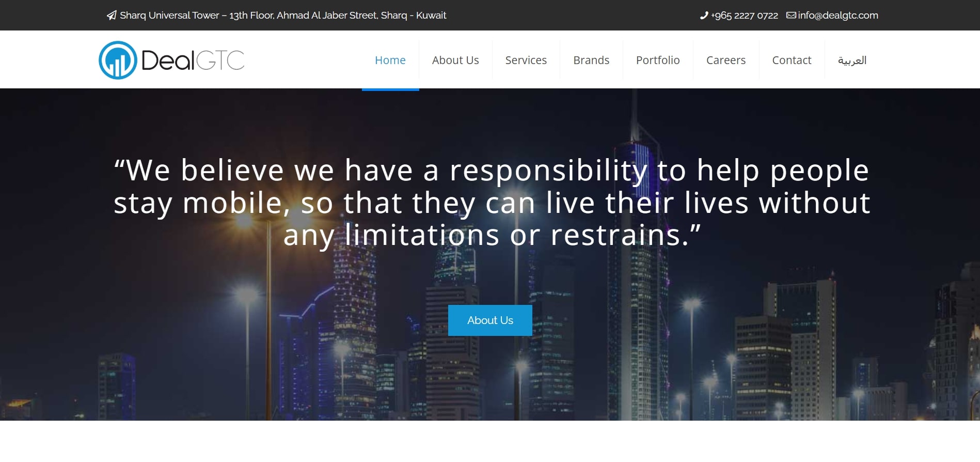The image size is (980, 462).
Task: Click the info@dealgtc.com email link
Action: pyautogui.click(x=837, y=16)
